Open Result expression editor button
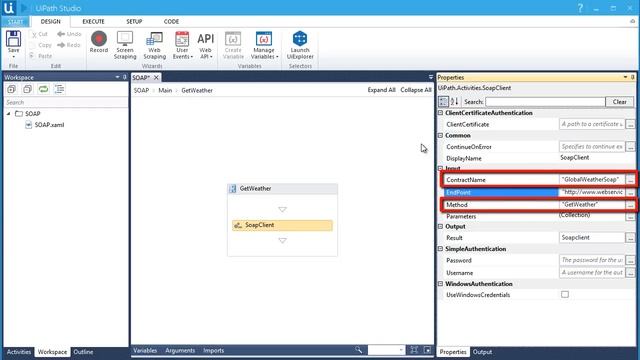The height and width of the screenshot is (360, 640). [631, 238]
